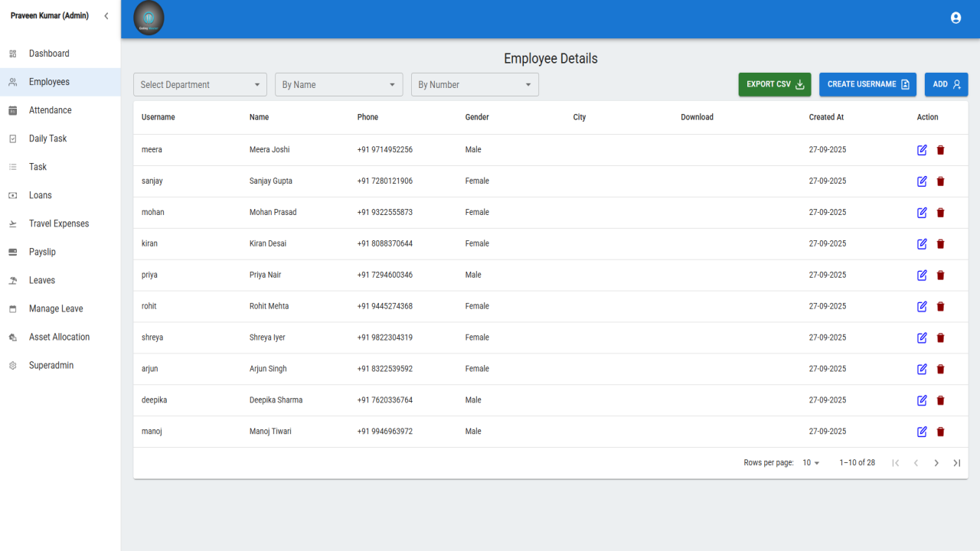Image resolution: width=980 pixels, height=551 pixels.
Task: Click the Gender column header
Action: 477,117
